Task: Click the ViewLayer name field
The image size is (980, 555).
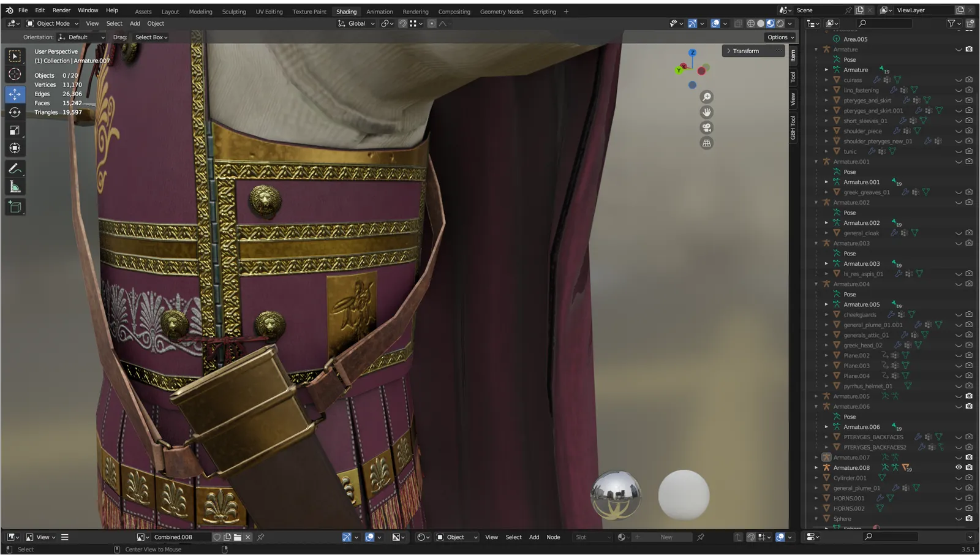Action: (x=924, y=10)
